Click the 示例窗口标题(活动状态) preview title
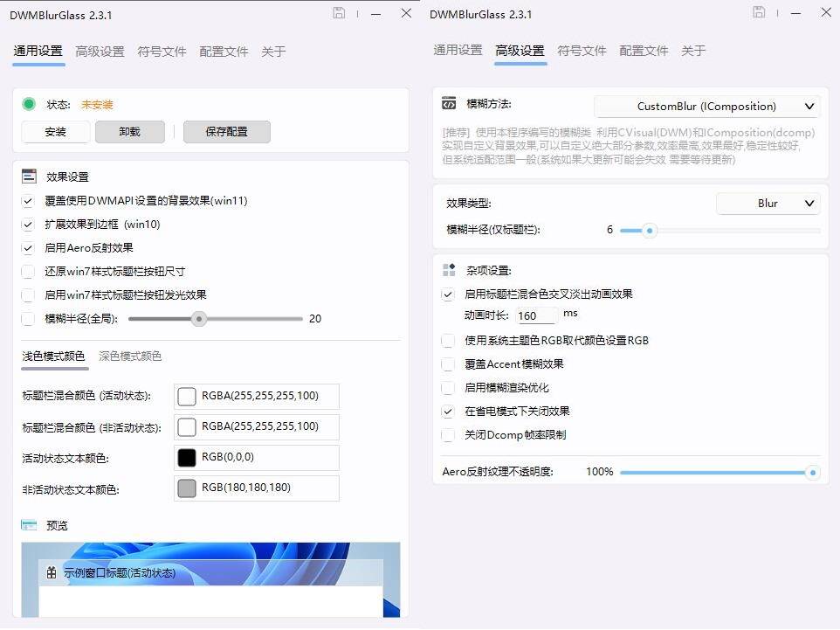This screenshot has height=630, width=840. pyautogui.click(x=120, y=572)
